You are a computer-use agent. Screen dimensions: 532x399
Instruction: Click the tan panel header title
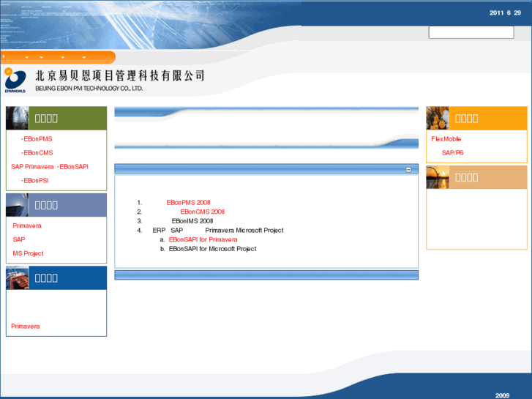pos(467,178)
